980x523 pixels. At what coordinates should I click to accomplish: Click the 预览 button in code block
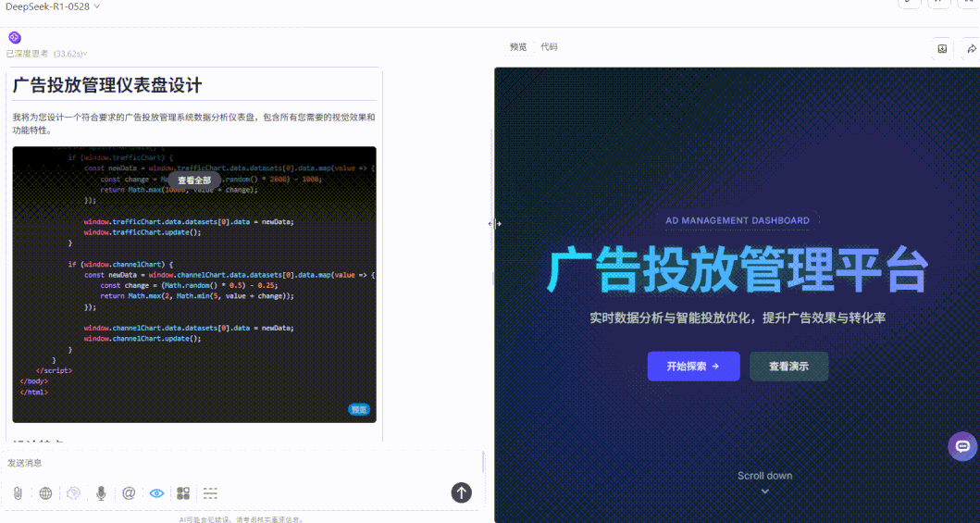click(x=359, y=410)
